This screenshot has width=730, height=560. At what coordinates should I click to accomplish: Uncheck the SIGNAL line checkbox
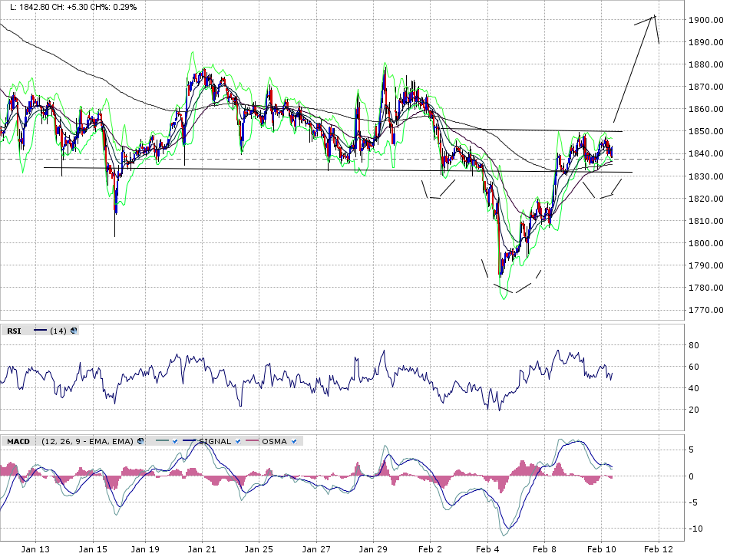(x=238, y=441)
